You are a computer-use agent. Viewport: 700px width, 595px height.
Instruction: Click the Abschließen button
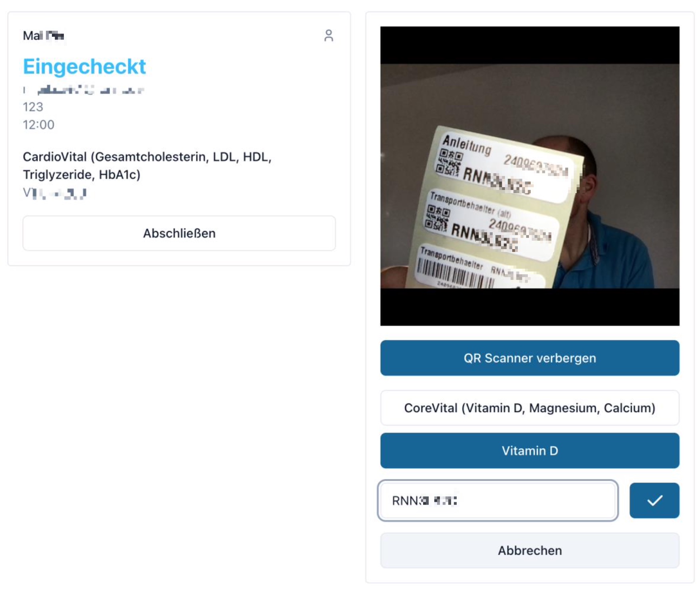179,233
